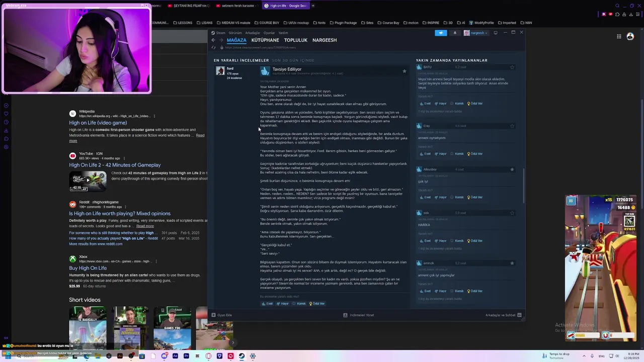Open COURSE BUY bookmarks folder
The width and height of the screenshot is (644, 362).
[267, 23]
